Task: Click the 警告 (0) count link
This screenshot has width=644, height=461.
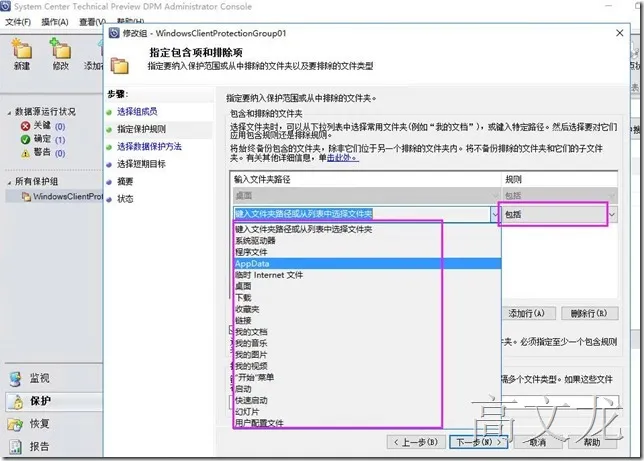Action: click(x=60, y=153)
